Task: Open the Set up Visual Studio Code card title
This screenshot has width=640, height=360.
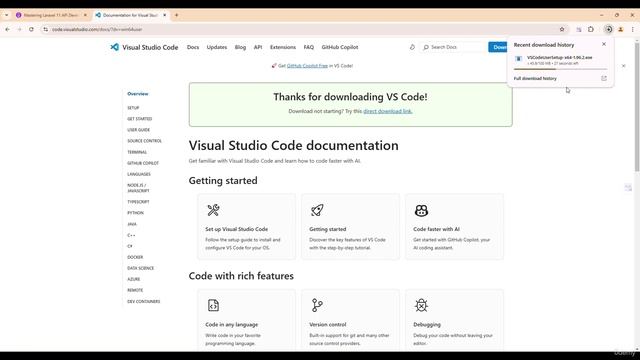Action: 236,229
